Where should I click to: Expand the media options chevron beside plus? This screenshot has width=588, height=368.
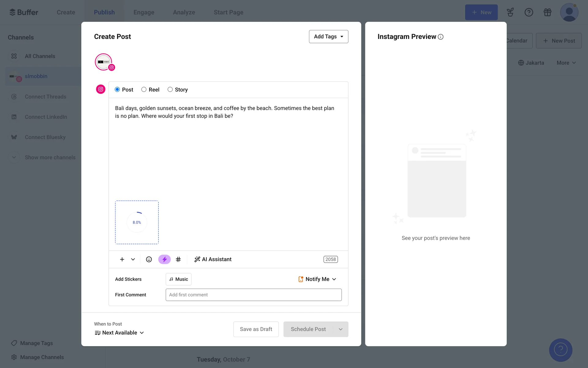[133, 259]
